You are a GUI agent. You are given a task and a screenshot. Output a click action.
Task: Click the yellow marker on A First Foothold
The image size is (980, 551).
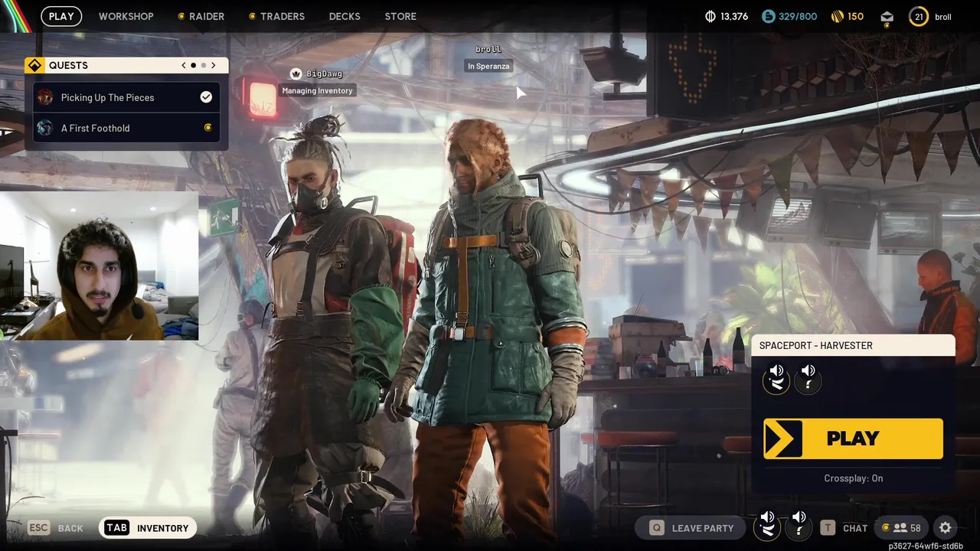207,128
